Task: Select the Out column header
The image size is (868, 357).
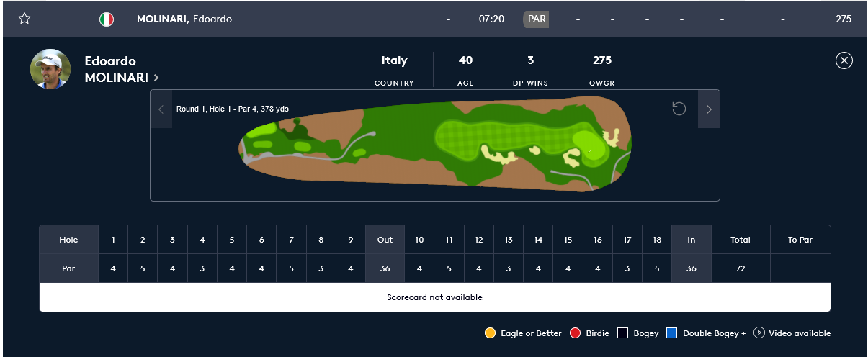Action: pos(385,240)
